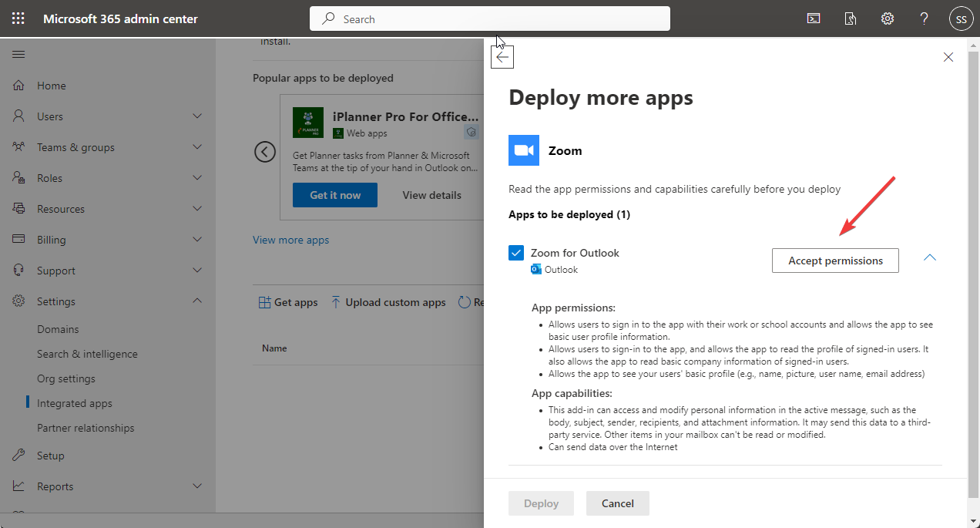Expand the Users navigation section
The height and width of the screenshot is (528, 980).
pyautogui.click(x=197, y=116)
